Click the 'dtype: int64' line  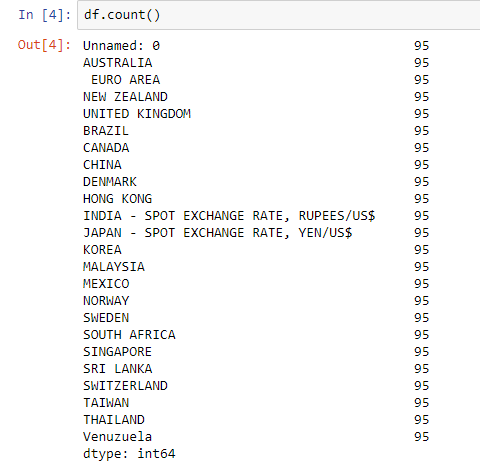[129, 454]
